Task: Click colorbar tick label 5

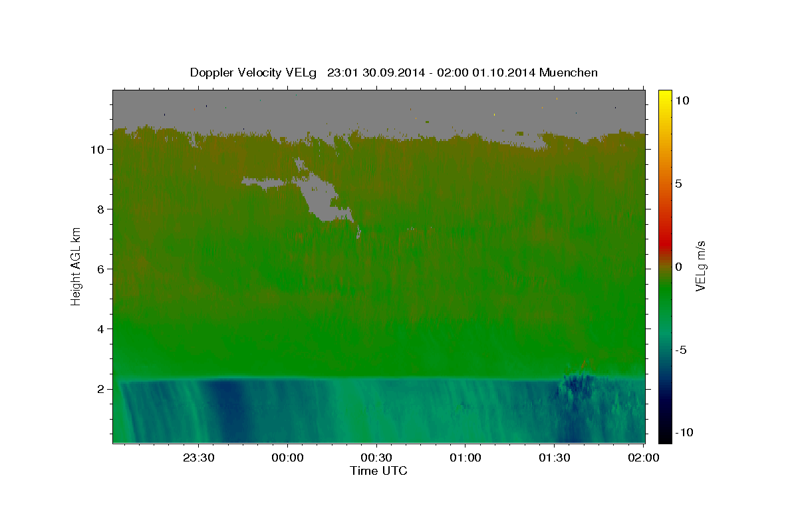Action: point(678,184)
